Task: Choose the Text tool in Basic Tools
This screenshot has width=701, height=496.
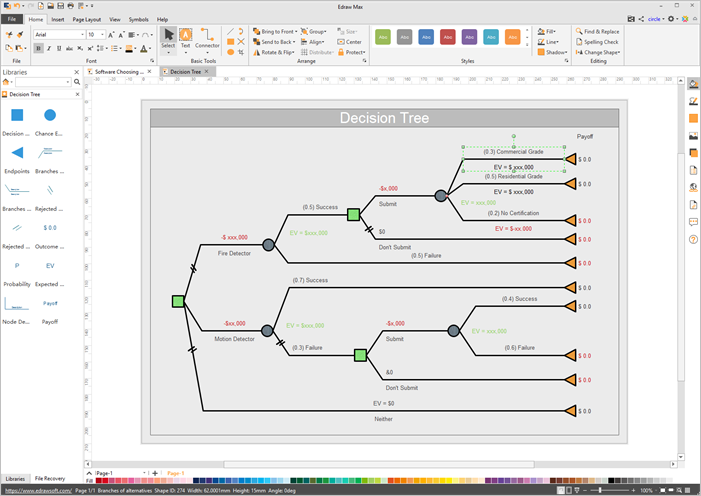Action: 185,38
